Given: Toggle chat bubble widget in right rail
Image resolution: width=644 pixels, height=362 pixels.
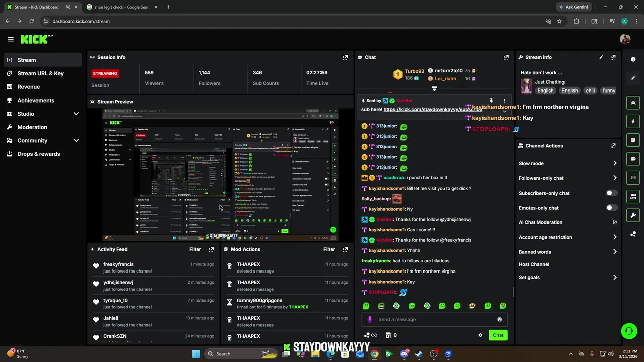Looking at the screenshot, I should pyautogui.click(x=633, y=158).
